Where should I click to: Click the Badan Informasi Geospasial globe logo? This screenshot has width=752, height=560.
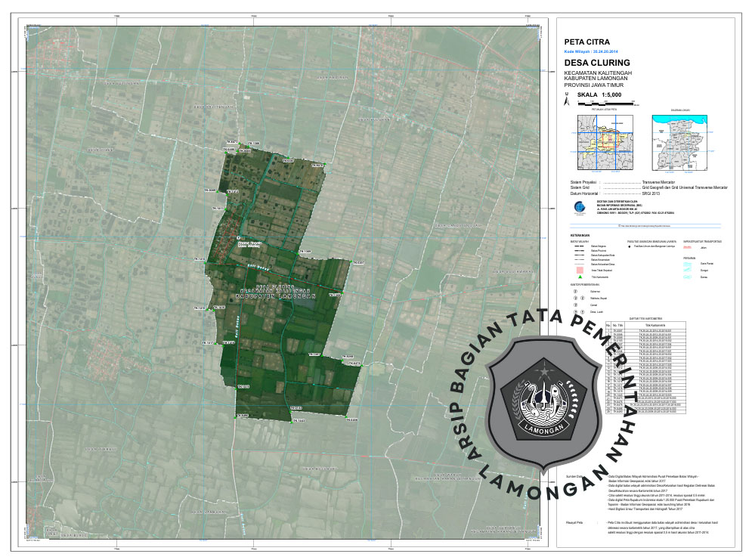coord(578,207)
